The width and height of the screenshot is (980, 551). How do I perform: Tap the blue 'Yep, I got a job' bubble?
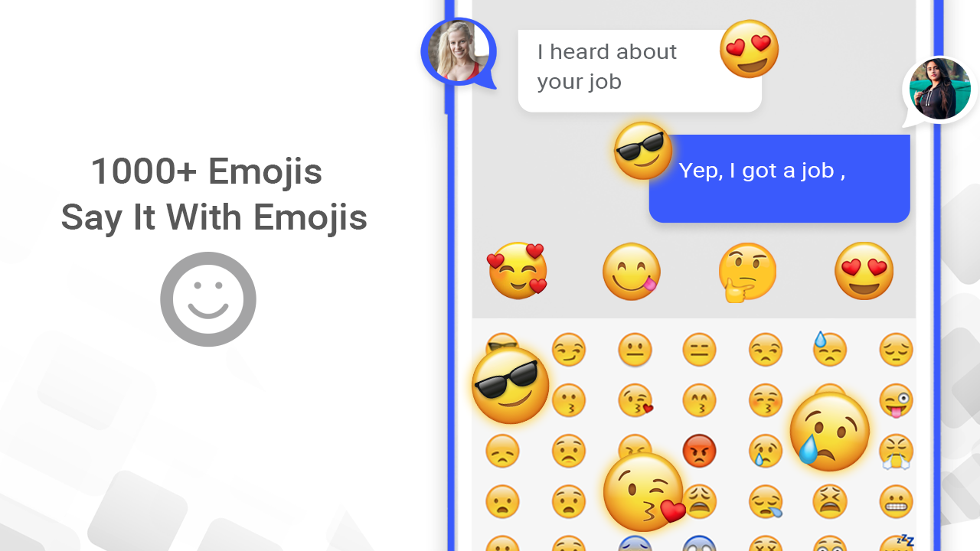click(x=779, y=178)
